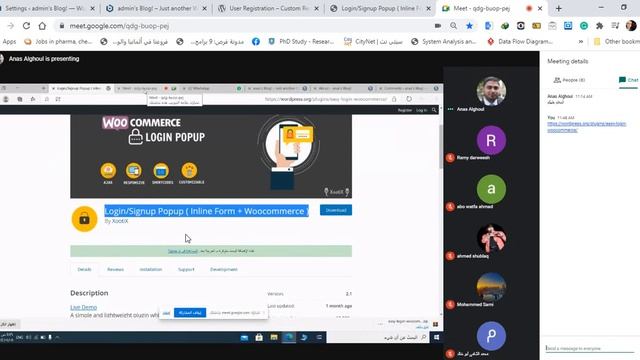Open the System Analysis bookmark
Screen dimensions: 640x360
[444, 42]
